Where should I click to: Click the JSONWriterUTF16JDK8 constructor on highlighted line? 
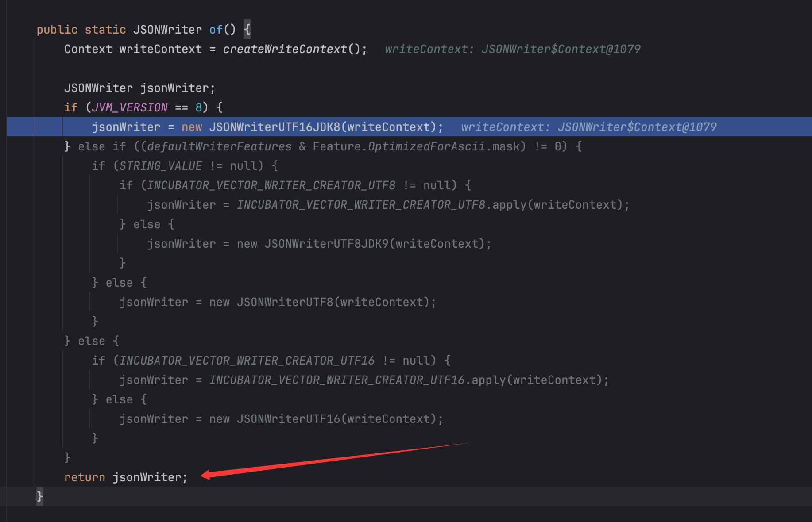point(275,127)
